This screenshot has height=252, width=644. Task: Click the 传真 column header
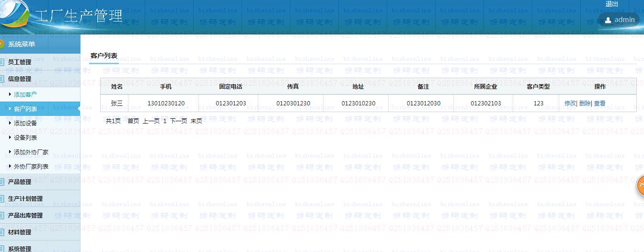(293, 87)
